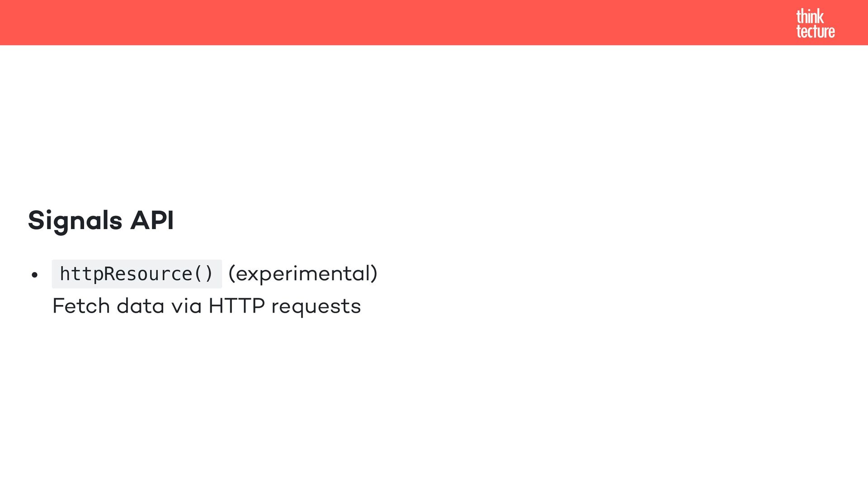The height and width of the screenshot is (488, 868).
Task: Click the word "API" in the title
Action: pyautogui.click(x=152, y=220)
